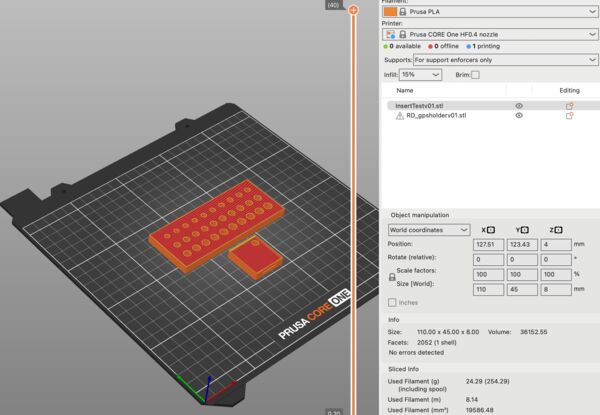Click the printer preset icon with blue dot
The width and height of the screenshot is (600, 415).
point(390,34)
